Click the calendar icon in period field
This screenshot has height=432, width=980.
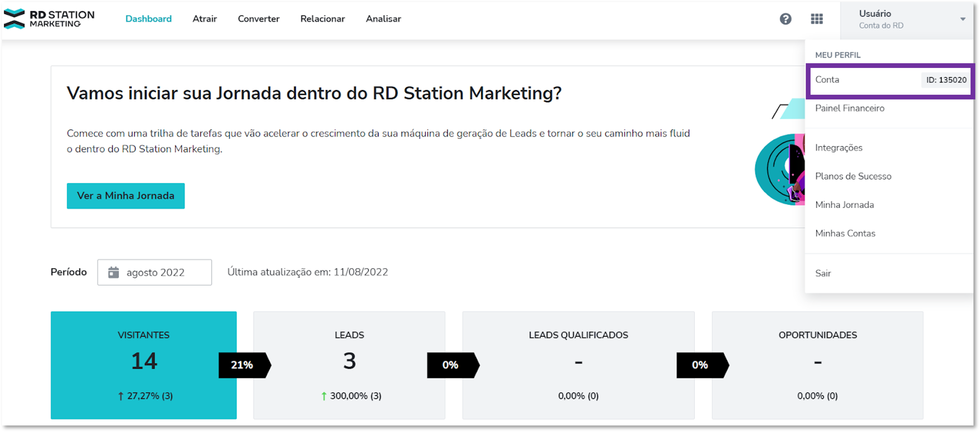[113, 272]
